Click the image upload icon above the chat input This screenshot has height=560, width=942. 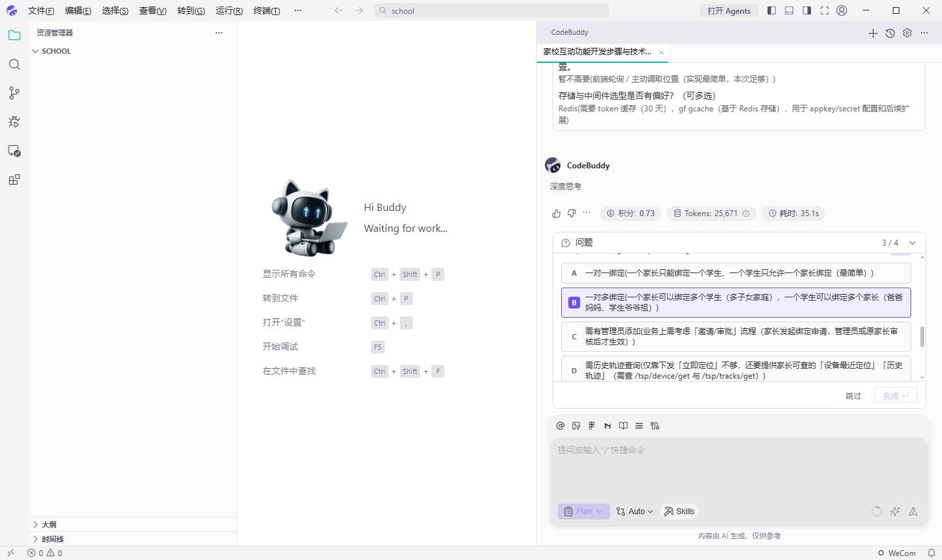(576, 426)
